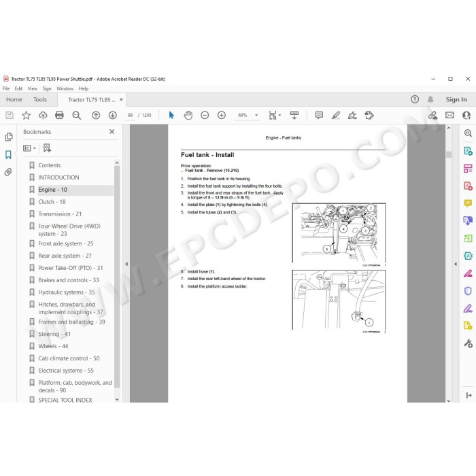Screen dimensions: 476x476
Task: Select the Engine - 10 bookmark
Action: tap(52, 190)
